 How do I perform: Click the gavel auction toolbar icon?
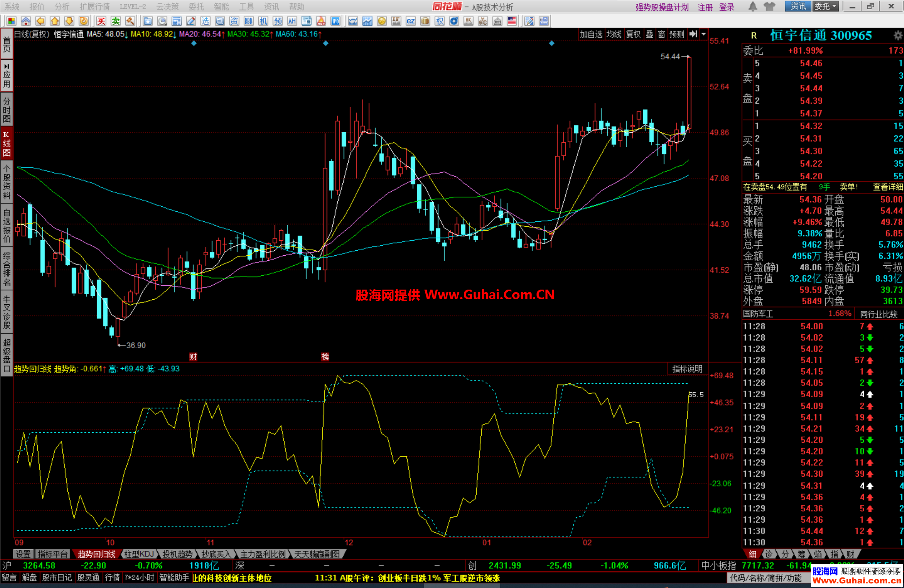(130, 21)
